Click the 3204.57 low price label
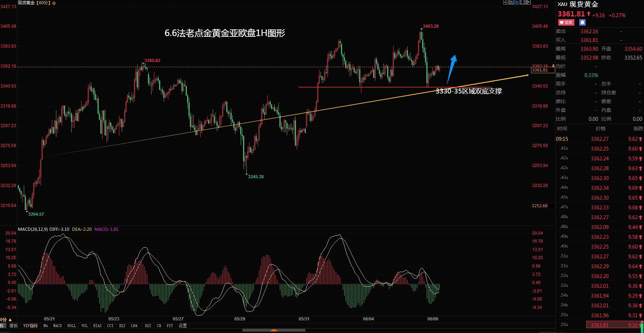 [36, 214]
